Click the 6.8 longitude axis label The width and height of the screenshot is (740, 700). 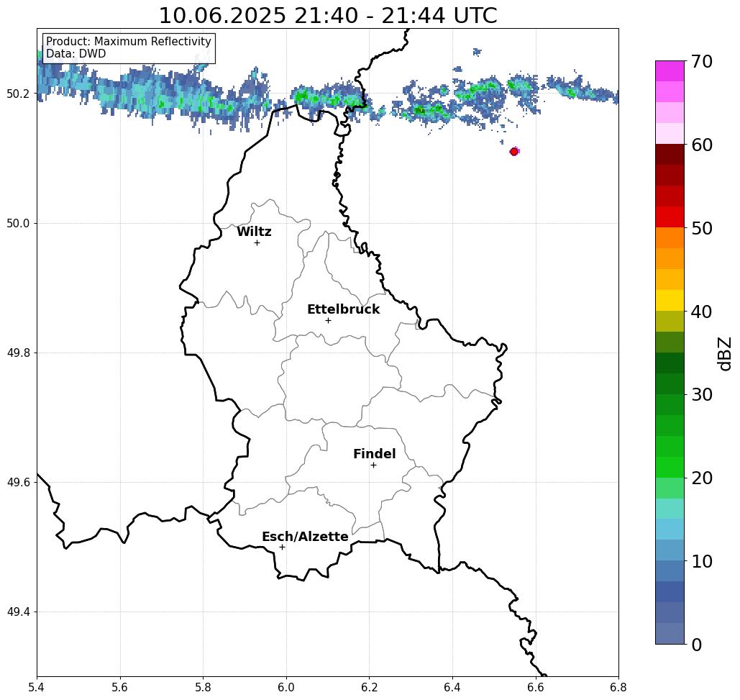(x=618, y=687)
